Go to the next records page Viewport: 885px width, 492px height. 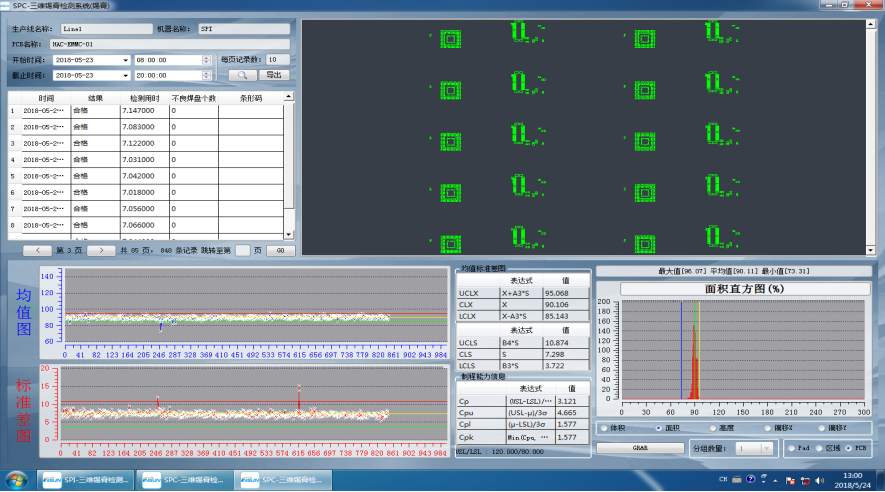(x=101, y=251)
